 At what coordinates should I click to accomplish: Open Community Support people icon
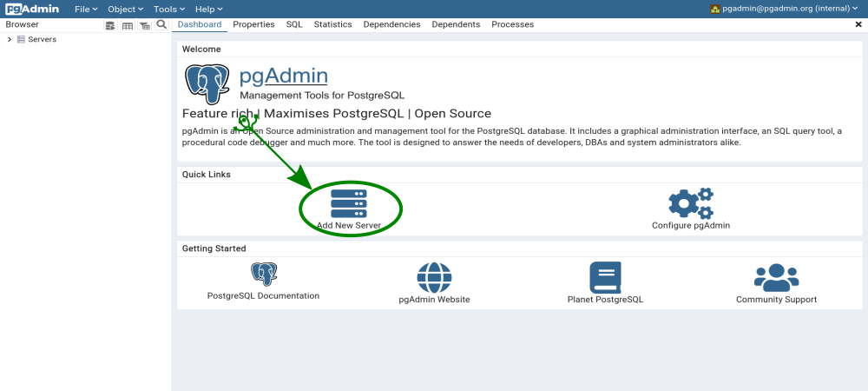click(x=776, y=277)
